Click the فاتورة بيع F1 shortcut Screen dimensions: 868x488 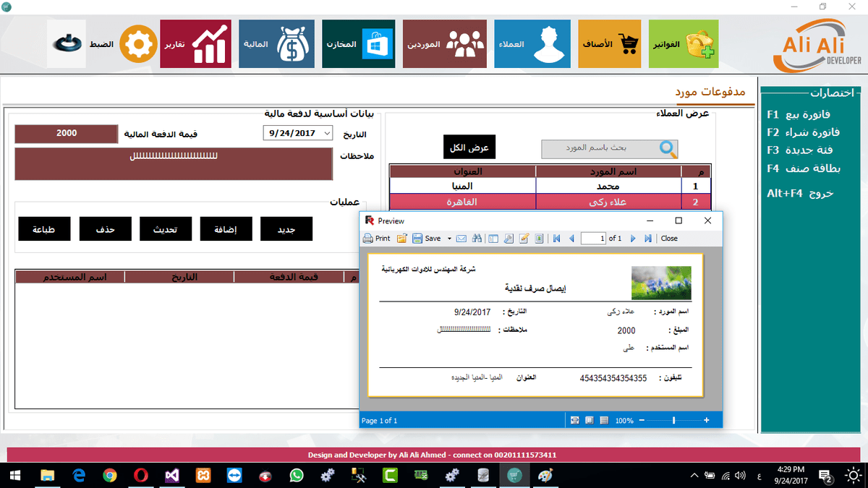coord(799,114)
